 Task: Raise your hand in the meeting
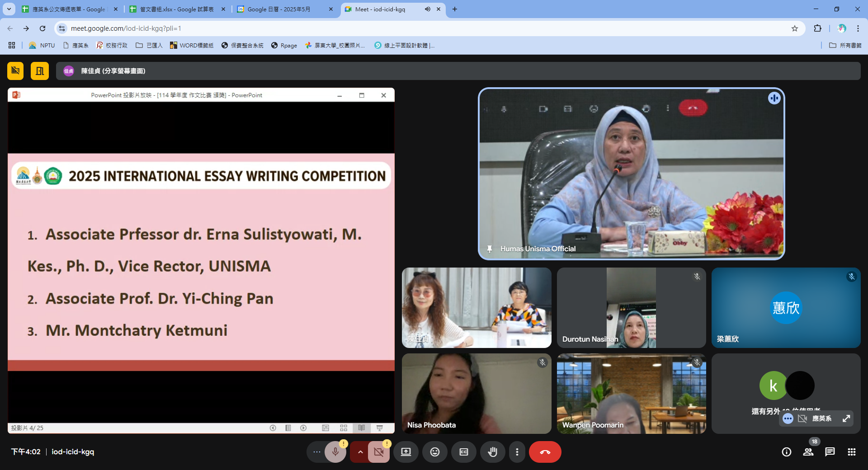click(493, 452)
